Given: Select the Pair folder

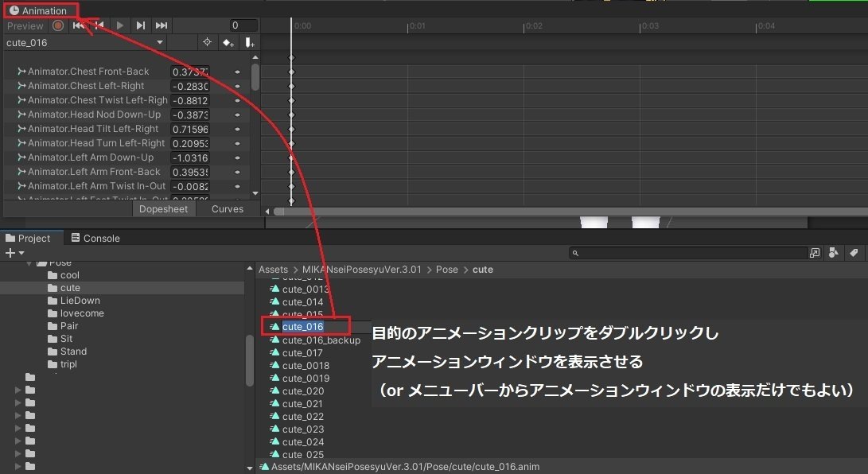Looking at the screenshot, I should point(63,326).
